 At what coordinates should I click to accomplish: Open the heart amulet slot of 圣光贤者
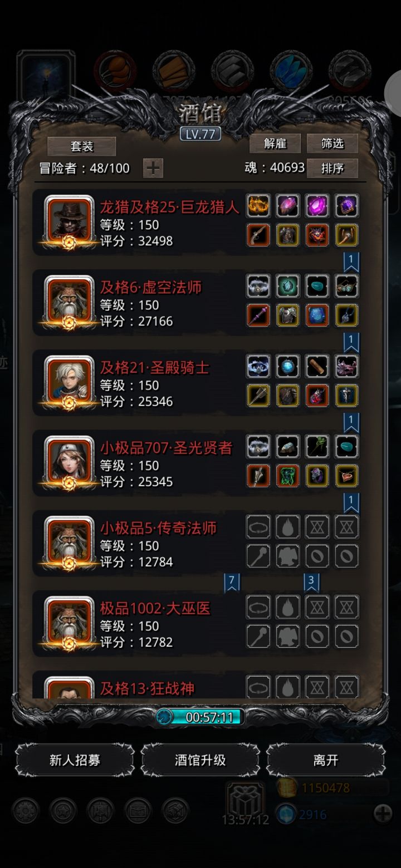(347, 475)
